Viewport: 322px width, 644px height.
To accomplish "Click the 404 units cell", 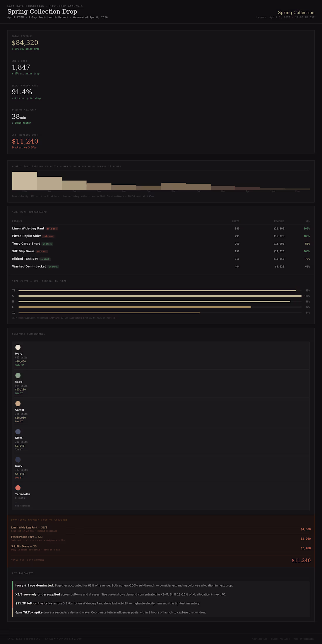I will (x=237, y=267).
